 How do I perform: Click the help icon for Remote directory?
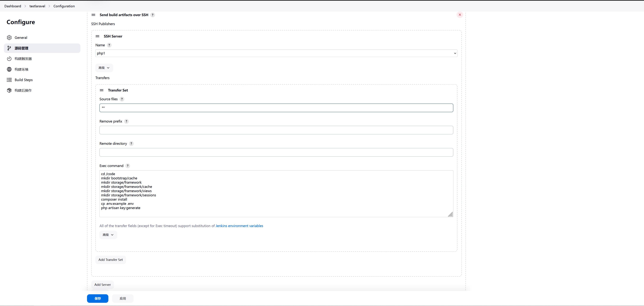coord(131,144)
